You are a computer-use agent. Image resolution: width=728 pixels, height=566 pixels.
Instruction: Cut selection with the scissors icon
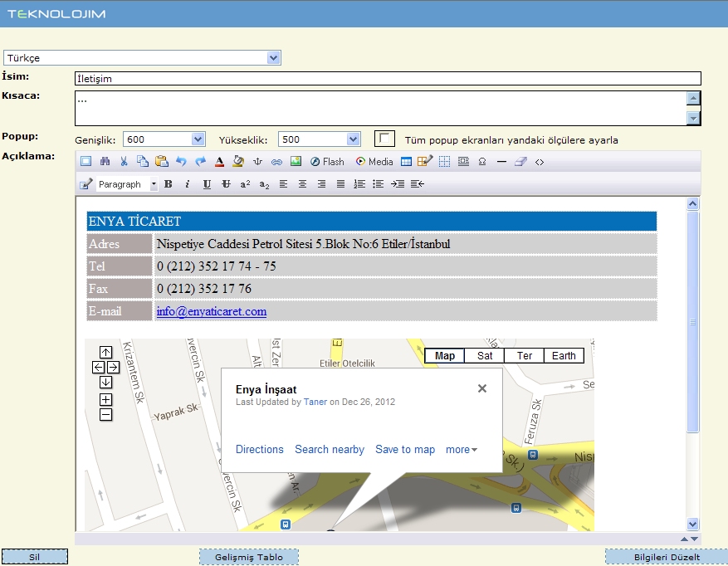pyautogui.click(x=124, y=162)
